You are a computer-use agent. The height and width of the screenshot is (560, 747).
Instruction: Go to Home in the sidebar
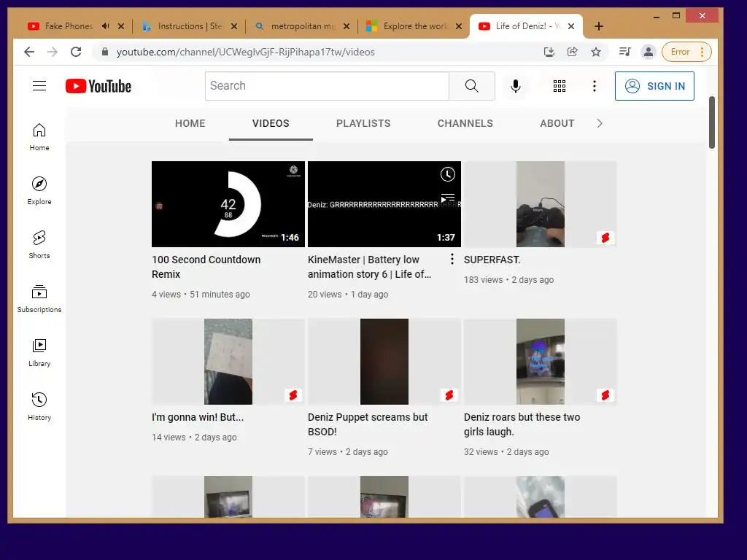(39, 138)
